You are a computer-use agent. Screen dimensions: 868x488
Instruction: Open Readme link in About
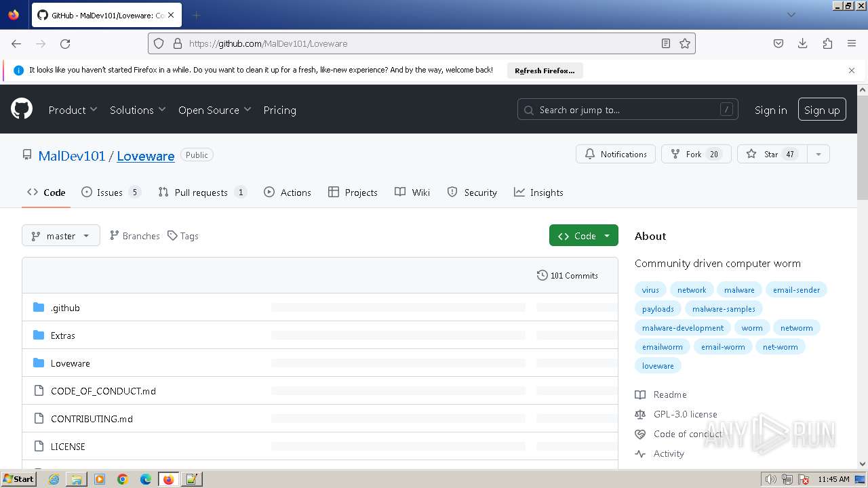[x=661, y=394]
